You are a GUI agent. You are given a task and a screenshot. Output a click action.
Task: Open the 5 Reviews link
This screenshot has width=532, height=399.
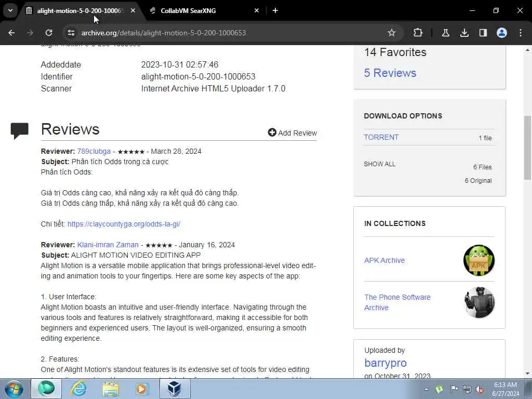tap(390, 73)
